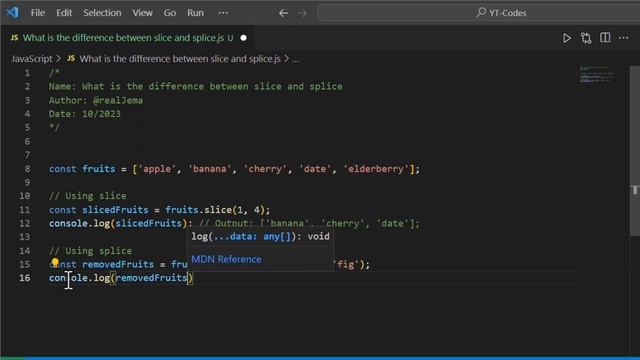The height and width of the screenshot is (360, 640).
Task: Click the log signature hint tooltip
Action: point(260,236)
